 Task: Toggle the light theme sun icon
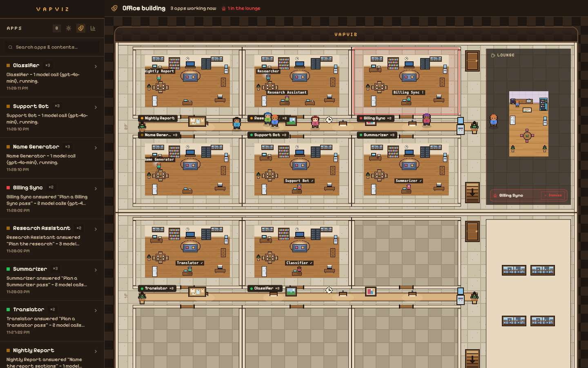point(69,28)
